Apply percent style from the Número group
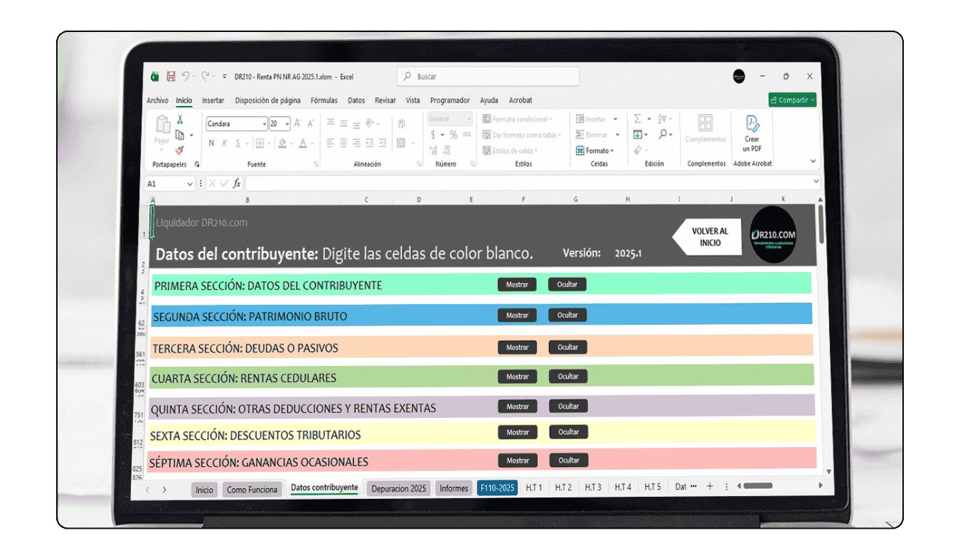 pos(453,134)
